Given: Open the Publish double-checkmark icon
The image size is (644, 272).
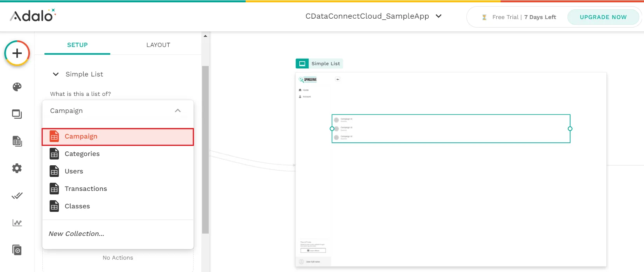Looking at the screenshot, I should (x=17, y=196).
